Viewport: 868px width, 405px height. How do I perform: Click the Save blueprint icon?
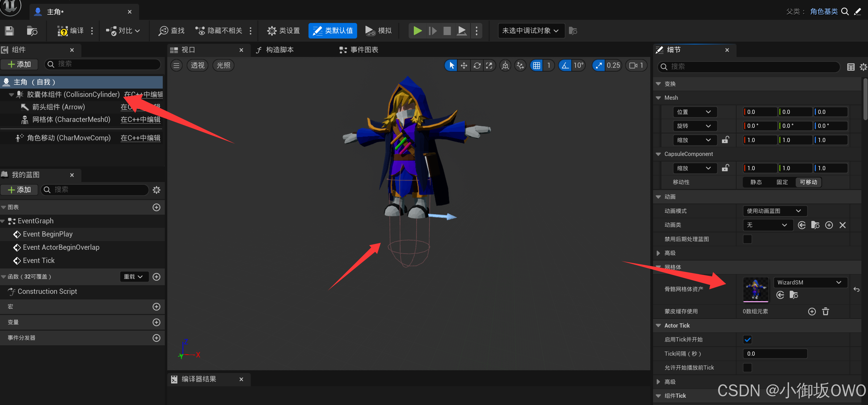click(x=9, y=31)
